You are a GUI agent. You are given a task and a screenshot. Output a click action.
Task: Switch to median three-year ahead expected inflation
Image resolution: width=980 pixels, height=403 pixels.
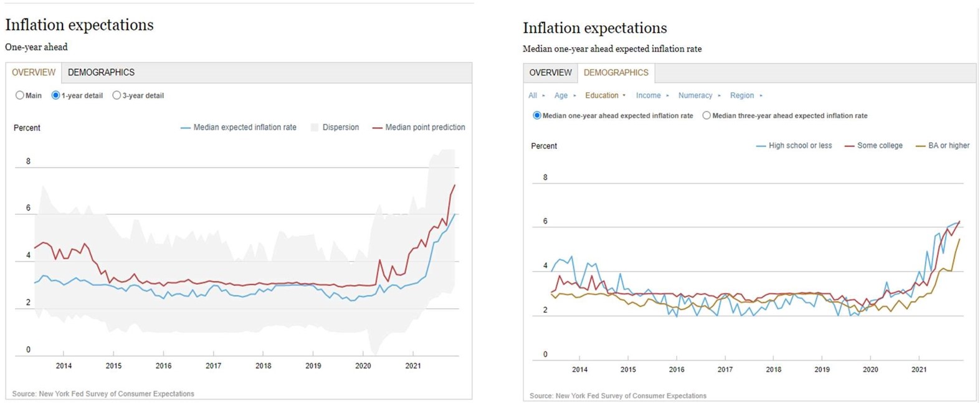pyautogui.click(x=706, y=115)
